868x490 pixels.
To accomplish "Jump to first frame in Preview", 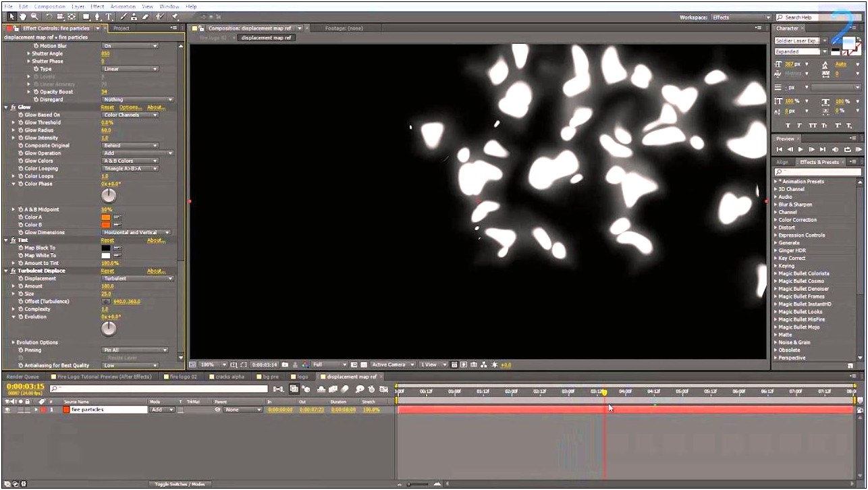I will pos(780,149).
